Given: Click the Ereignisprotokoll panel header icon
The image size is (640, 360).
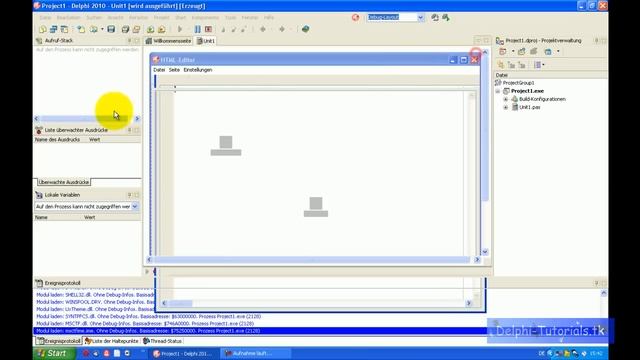Looking at the screenshot, I should 39,283.
